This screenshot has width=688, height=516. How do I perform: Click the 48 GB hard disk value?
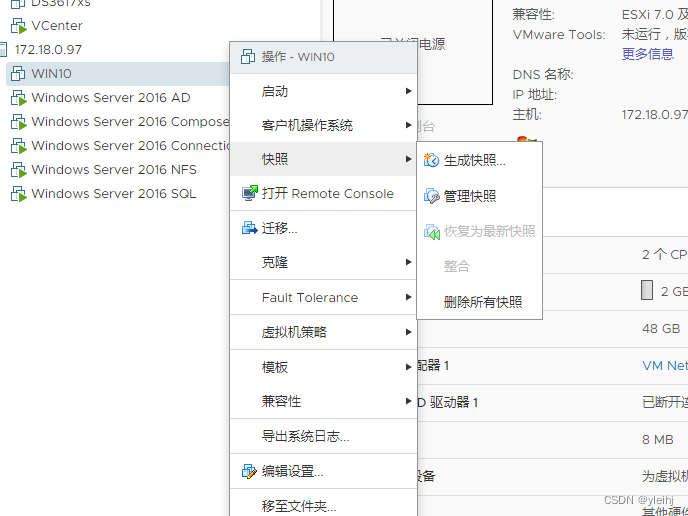[661, 329]
